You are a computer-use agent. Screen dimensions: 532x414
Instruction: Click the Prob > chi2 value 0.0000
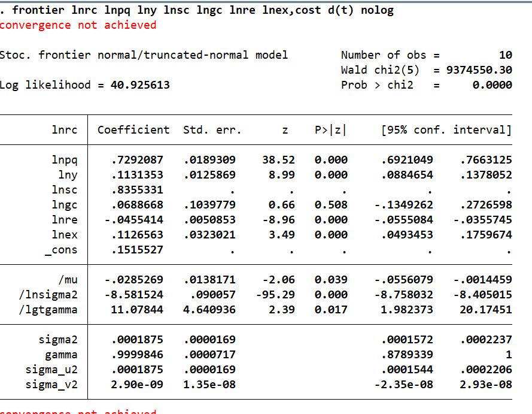coord(493,85)
